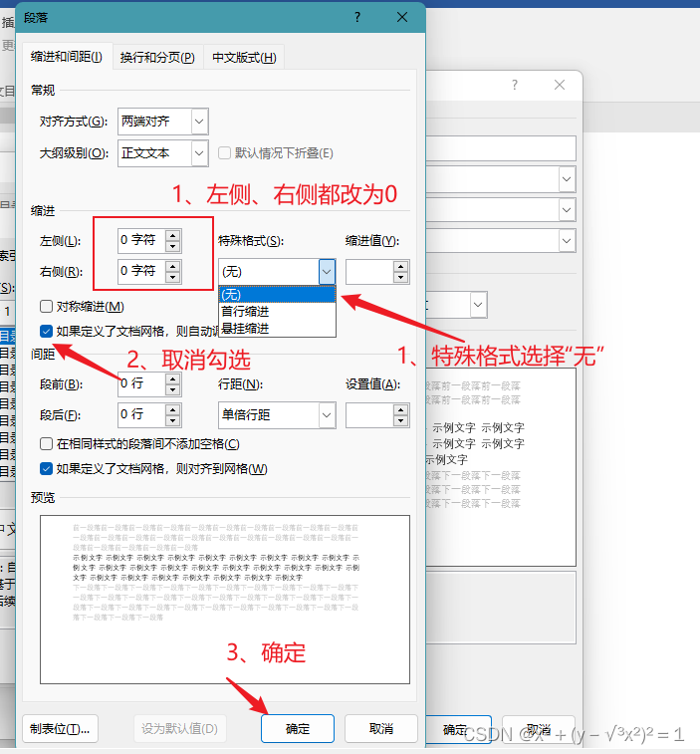The image size is (700, 754).
Task: Increase 段后 spacing with up arrow
Action: tap(173, 409)
